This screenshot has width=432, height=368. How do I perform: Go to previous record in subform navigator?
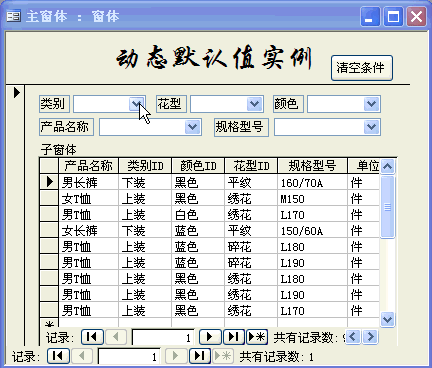[116, 337]
